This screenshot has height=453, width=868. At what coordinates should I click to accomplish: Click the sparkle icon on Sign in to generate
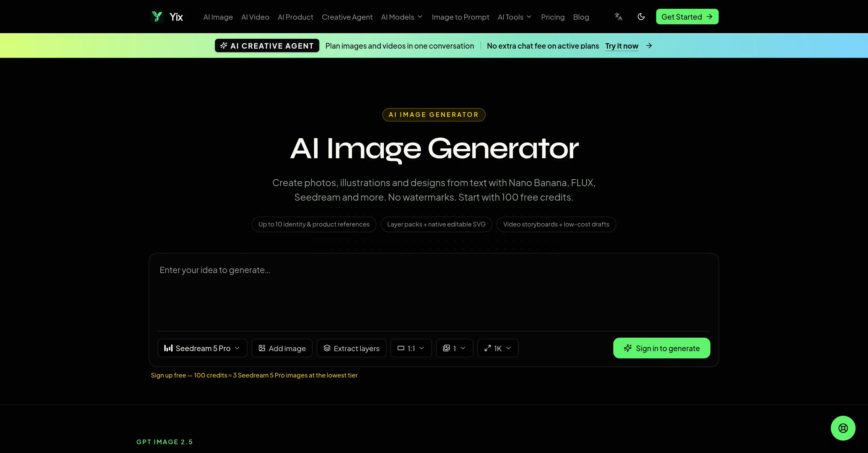[x=627, y=348]
